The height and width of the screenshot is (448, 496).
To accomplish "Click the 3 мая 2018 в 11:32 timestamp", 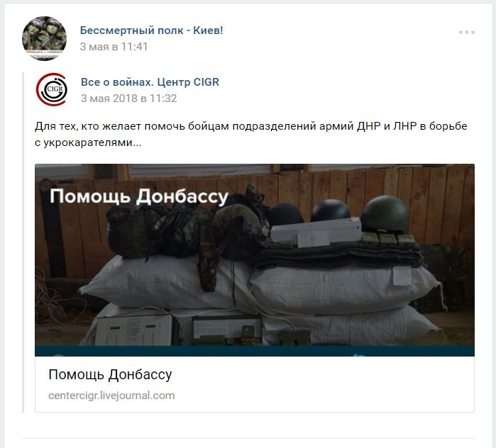I will [x=128, y=99].
